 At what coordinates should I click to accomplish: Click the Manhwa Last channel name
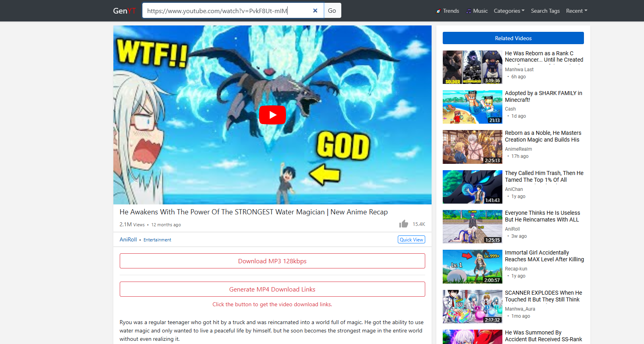[x=519, y=70]
